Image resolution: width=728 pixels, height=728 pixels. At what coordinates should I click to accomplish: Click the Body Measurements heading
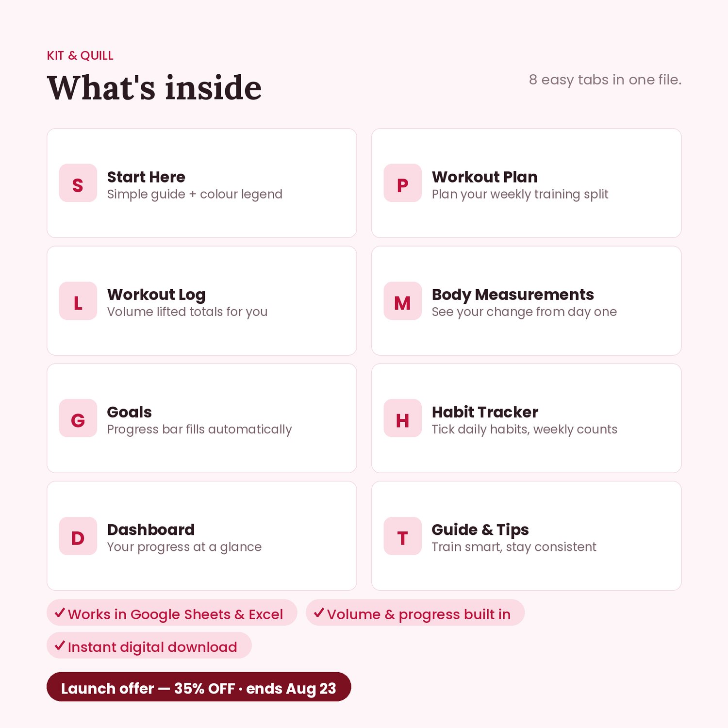point(513,295)
